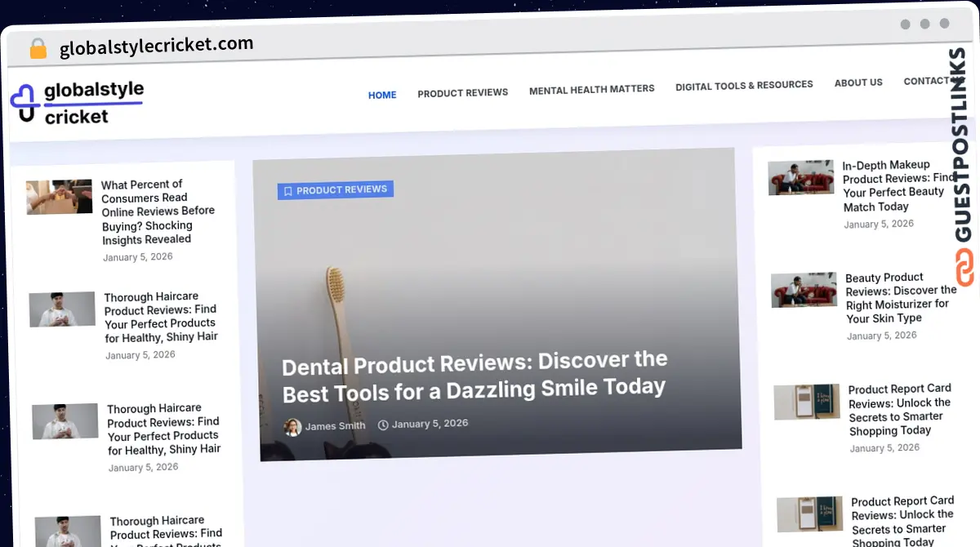Viewport: 980px width, 547px height.
Task: Click the clock icon beside January 5, 2026
Action: coord(383,425)
